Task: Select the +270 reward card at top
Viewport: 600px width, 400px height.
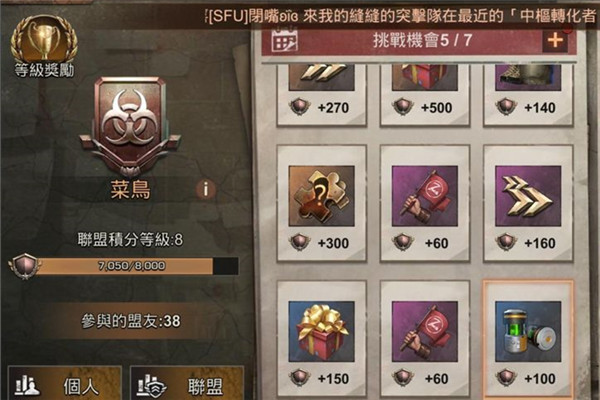Action: [x=321, y=95]
